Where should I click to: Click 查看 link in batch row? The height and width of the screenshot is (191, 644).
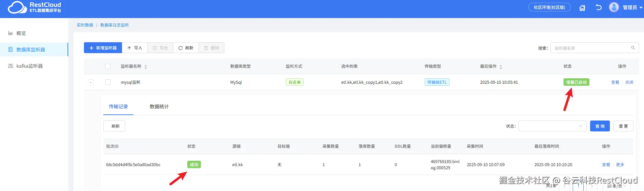click(x=606, y=165)
